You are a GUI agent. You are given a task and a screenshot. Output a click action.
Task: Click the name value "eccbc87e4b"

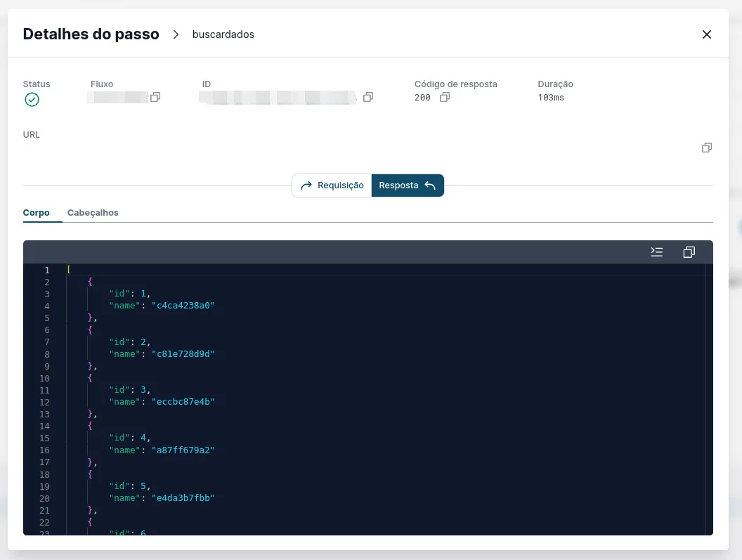(x=183, y=401)
